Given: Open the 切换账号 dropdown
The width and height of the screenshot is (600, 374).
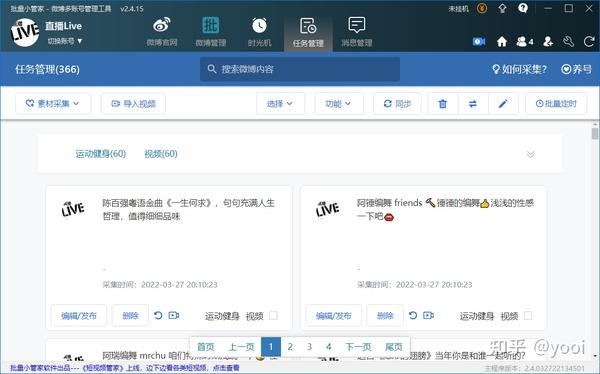Looking at the screenshot, I should click(x=65, y=41).
